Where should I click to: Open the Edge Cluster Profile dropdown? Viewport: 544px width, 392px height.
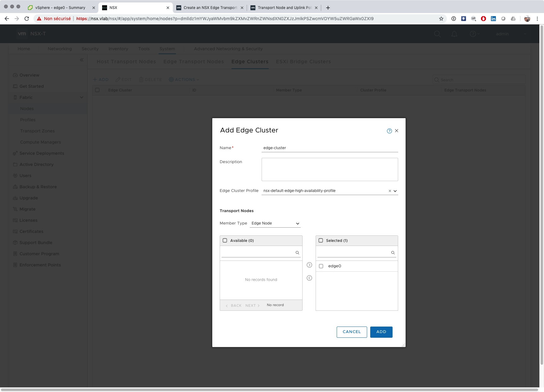click(395, 191)
